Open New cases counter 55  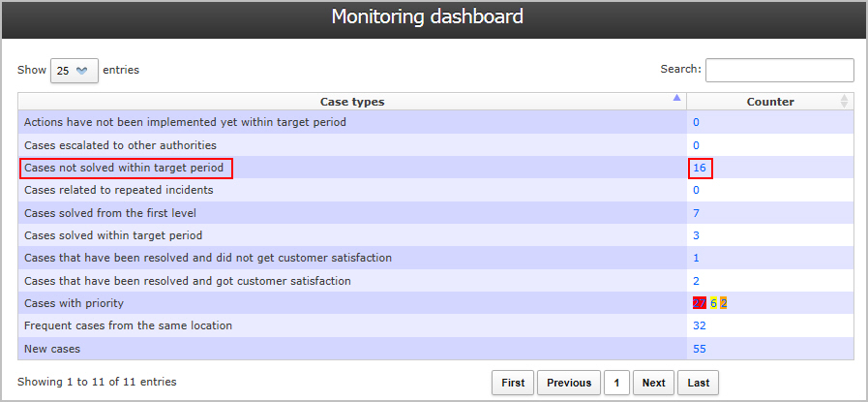click(x=700, y=349)
